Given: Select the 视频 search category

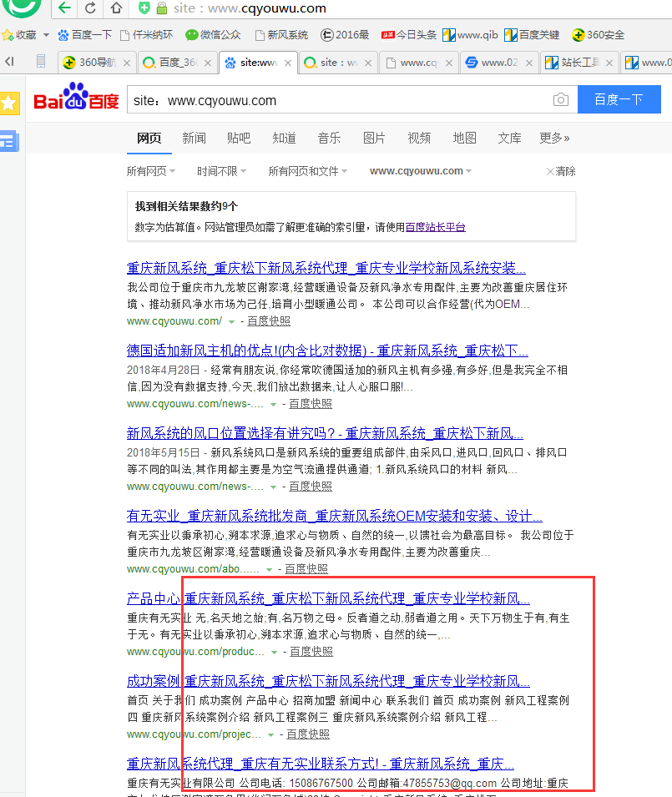Looking at the screenshot, I should (419, 138).
